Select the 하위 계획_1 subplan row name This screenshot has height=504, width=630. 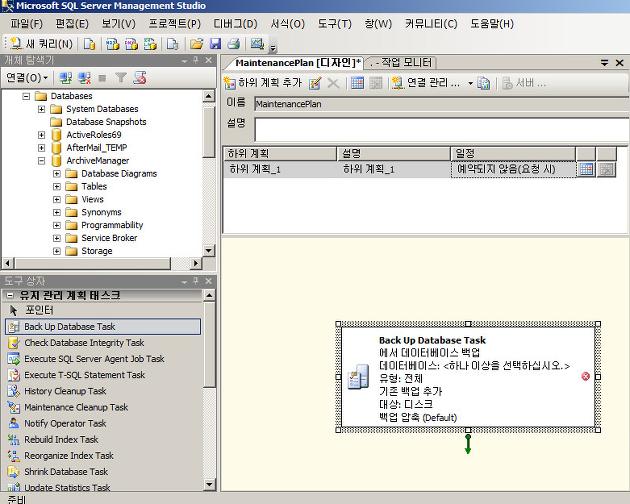click(x=255, y=169)
